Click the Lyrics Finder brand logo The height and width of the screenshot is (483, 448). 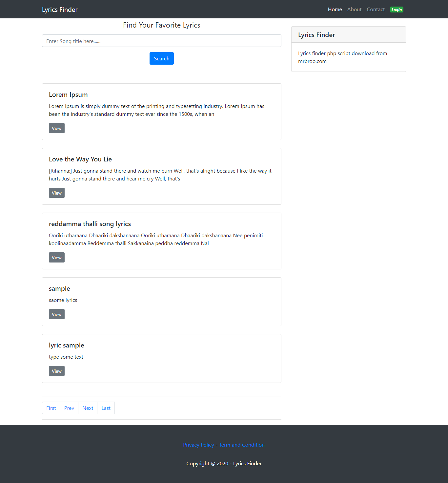[x=59, y=9]
